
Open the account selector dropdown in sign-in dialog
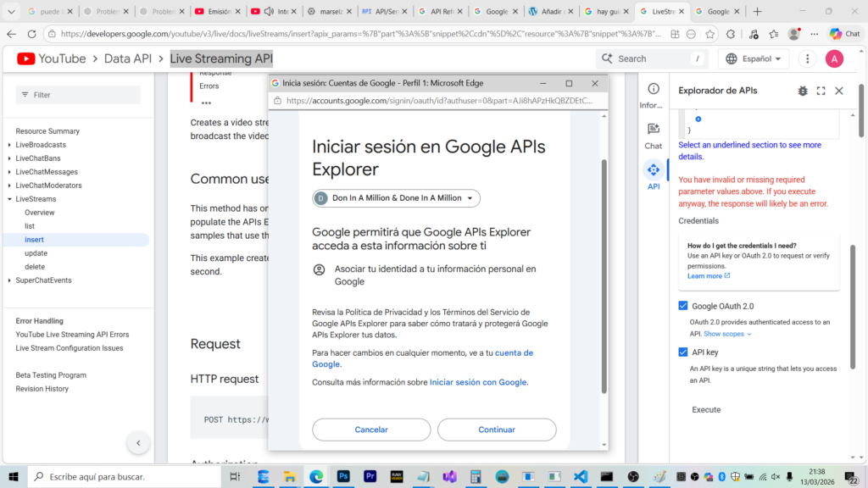(396, 198)
